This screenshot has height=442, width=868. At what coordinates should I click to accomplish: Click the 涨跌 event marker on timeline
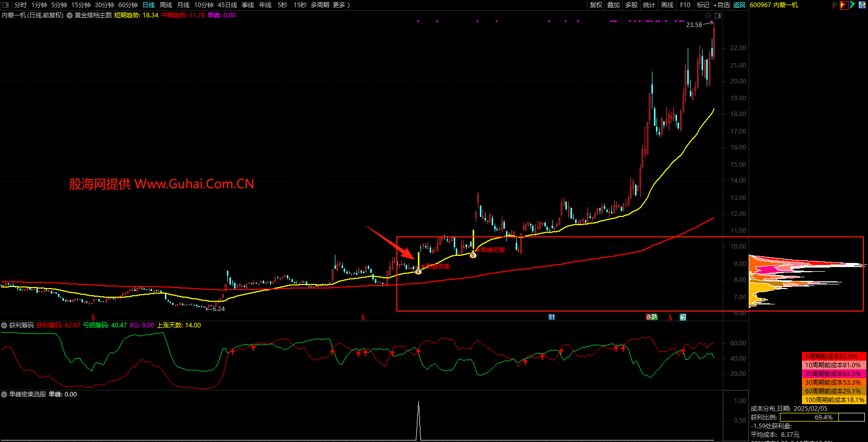pos(651,317)
